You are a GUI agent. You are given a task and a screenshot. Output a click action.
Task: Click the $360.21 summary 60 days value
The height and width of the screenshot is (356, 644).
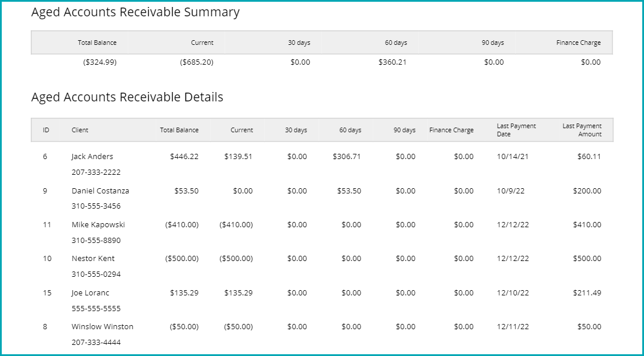tap(392, 62)
